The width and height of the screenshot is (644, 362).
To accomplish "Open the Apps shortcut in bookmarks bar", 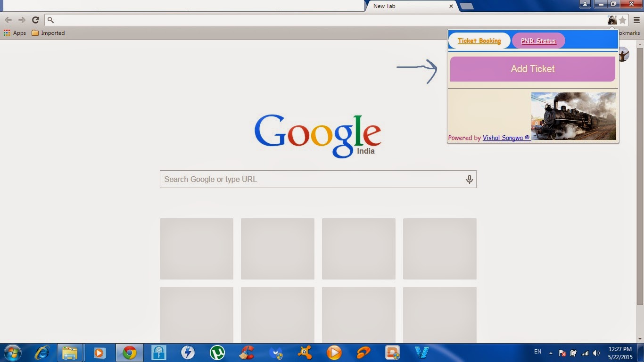I will click(x=15, y=33).
